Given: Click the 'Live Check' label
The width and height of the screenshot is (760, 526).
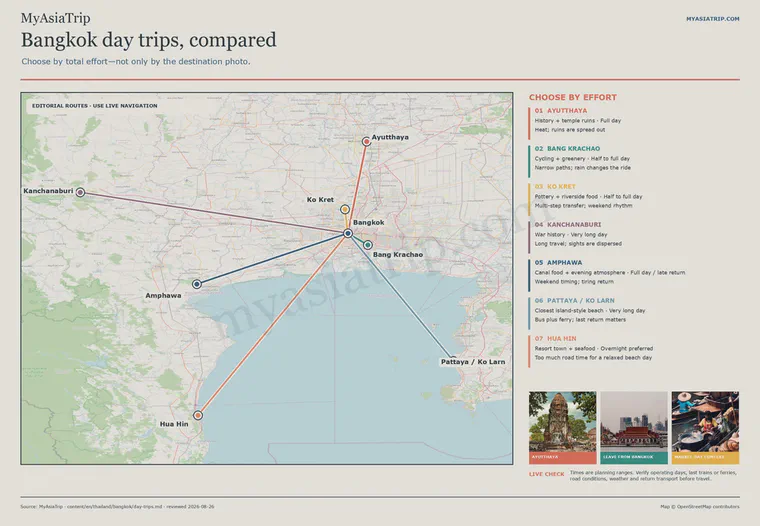Looking at the screenshot, I should [547, 474].
